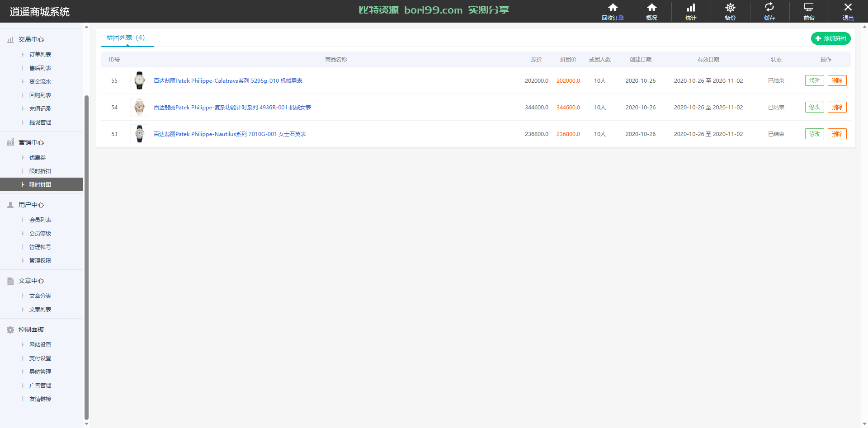Screen dimensions: 868x428
Task: Click the 用户中心 user icon
Action: 10,205
